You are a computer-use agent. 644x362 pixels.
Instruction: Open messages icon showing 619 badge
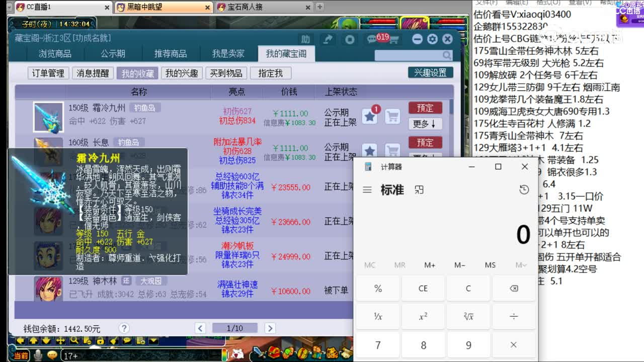click(372, 39)
